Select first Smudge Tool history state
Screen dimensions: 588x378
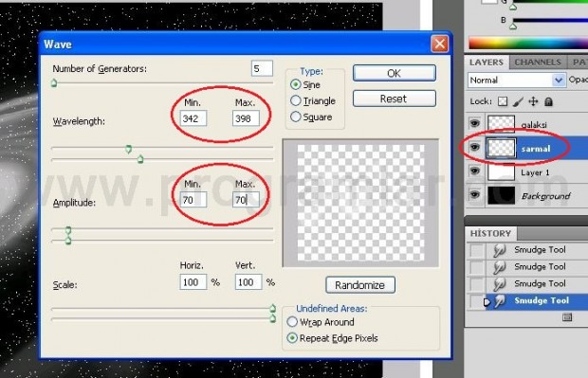(540, 249)
